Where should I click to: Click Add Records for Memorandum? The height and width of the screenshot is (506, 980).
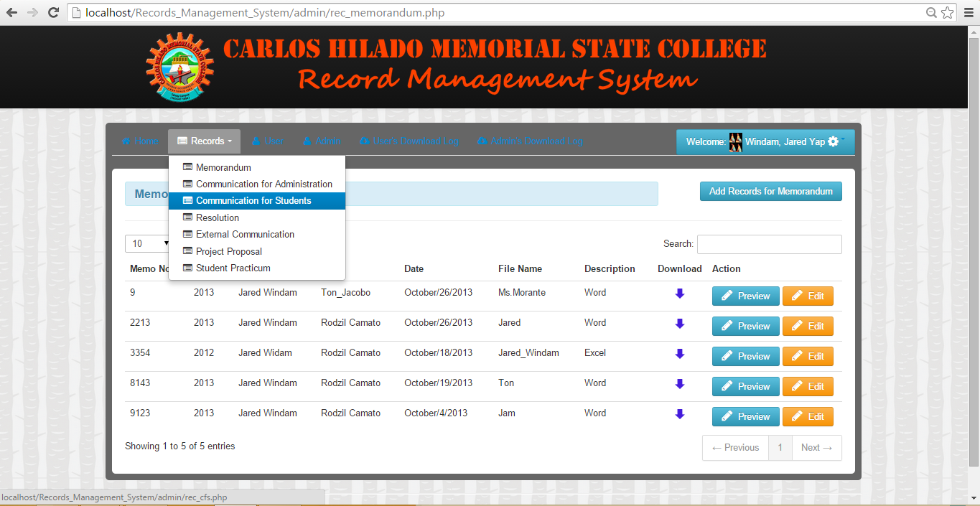point(770,192)
